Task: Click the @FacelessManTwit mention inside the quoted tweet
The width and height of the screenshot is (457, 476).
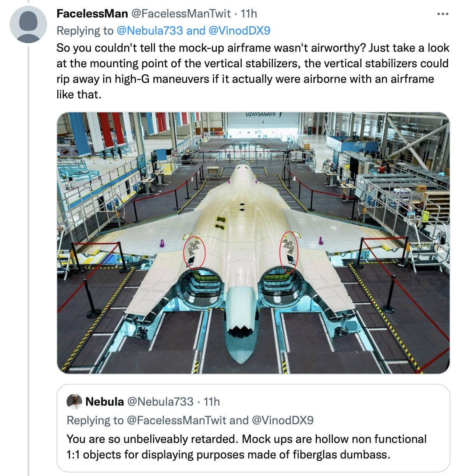Action: tap(176, 420)
